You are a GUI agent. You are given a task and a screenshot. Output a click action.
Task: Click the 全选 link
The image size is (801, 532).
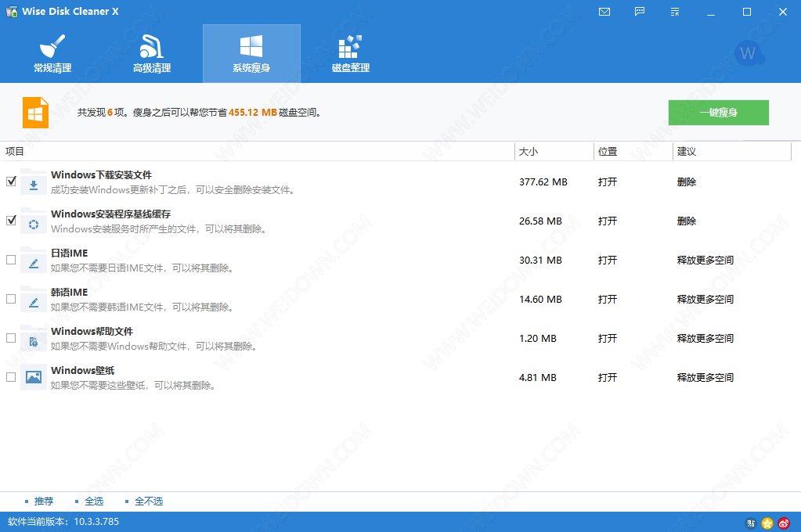(x=94, y=501)
